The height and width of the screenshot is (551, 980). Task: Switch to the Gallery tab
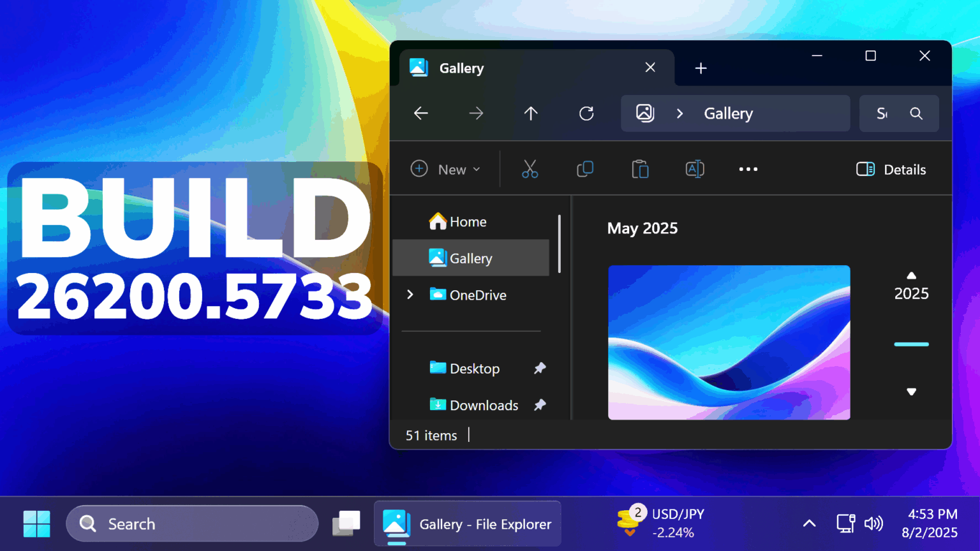[x=461, y=68]
